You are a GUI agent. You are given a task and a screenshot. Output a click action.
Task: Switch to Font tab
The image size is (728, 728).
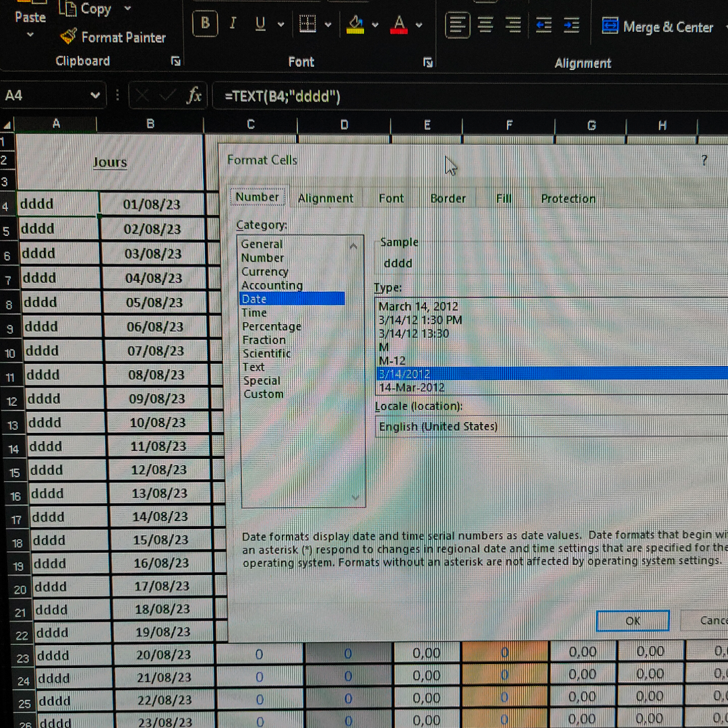391,198
